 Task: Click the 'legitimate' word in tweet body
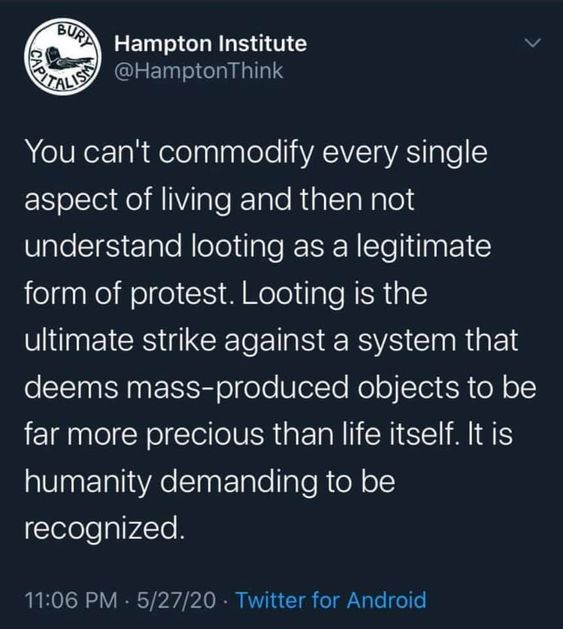(423, 246)
